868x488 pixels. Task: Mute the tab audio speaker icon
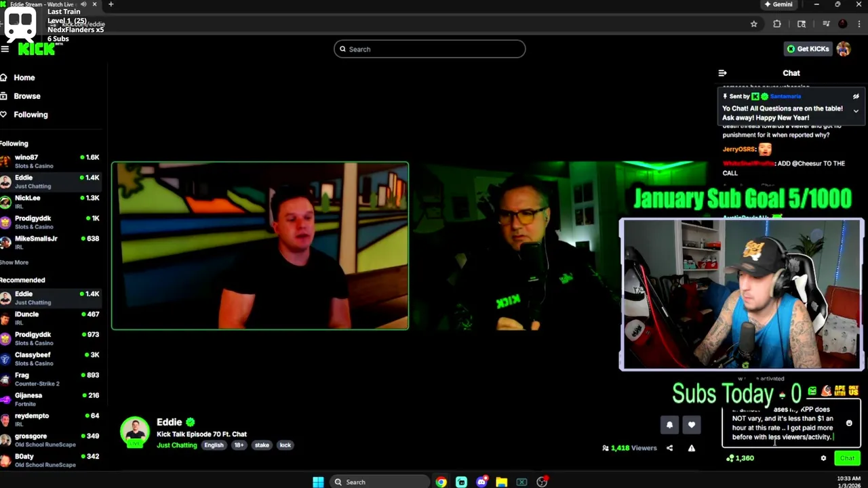[x=83, y=4]
